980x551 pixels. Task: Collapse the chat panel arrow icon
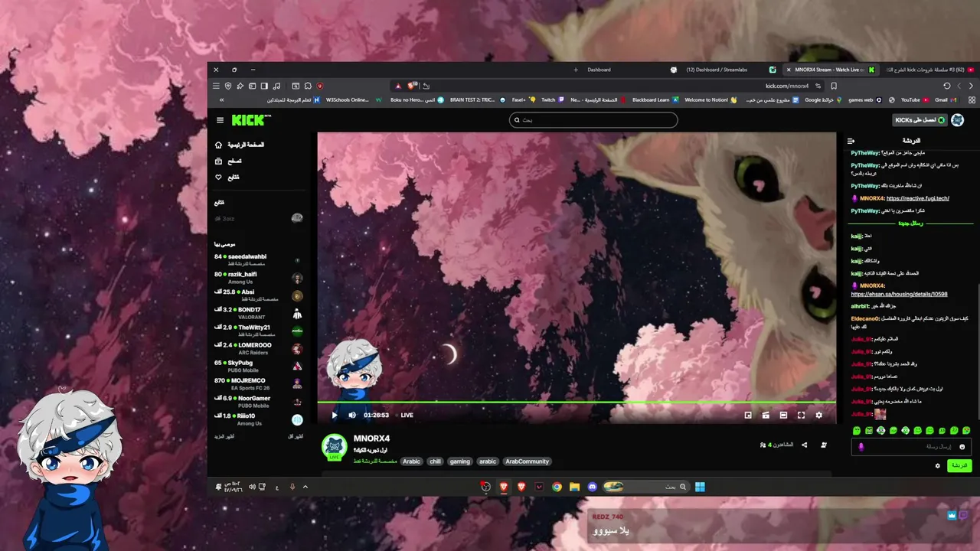[x=851, y=141]
